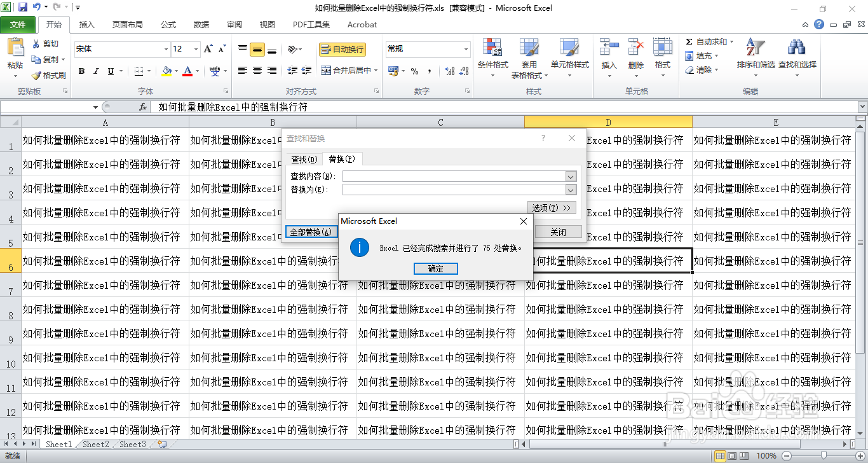Select row 9 header
The width and height of the screenshot is (868, 463).
coord(11,333)
